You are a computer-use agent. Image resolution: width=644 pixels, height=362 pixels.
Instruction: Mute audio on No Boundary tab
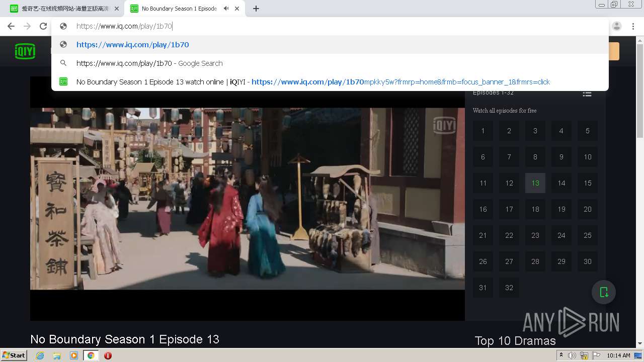[x=226, y=9]
